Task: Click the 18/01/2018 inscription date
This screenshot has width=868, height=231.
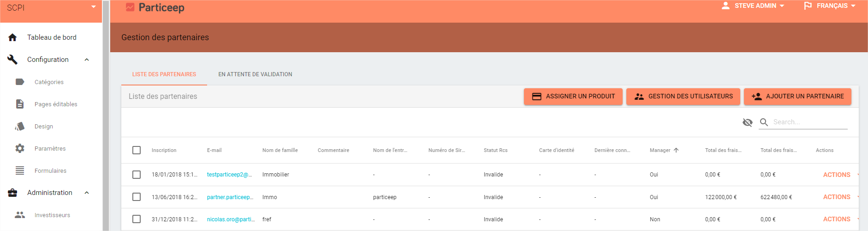Action: 174,175
